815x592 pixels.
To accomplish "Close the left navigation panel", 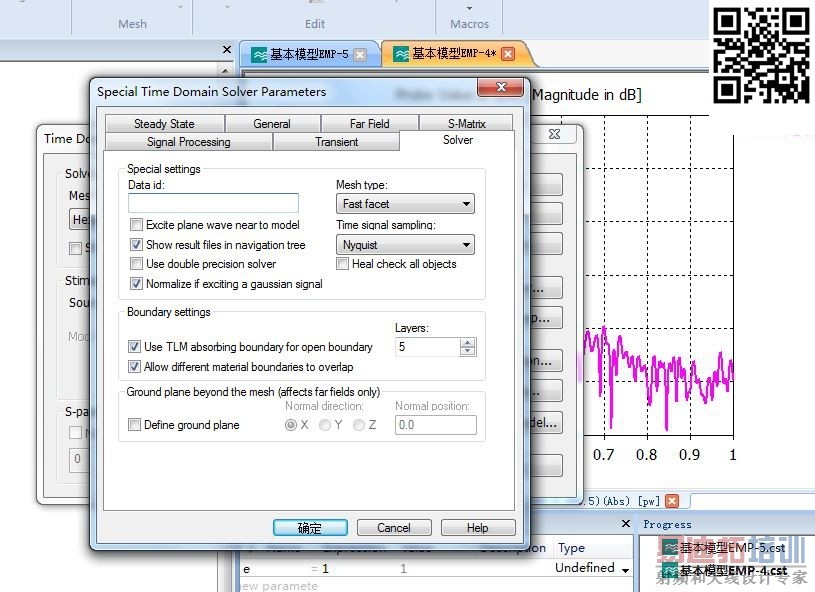I will point(227,49).
